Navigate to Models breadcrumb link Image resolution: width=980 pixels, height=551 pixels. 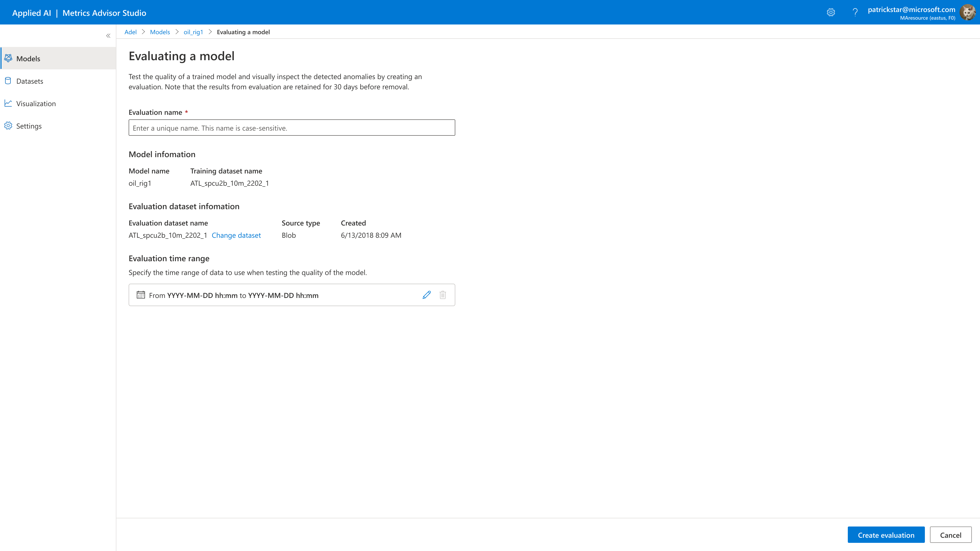pos(160,32)
